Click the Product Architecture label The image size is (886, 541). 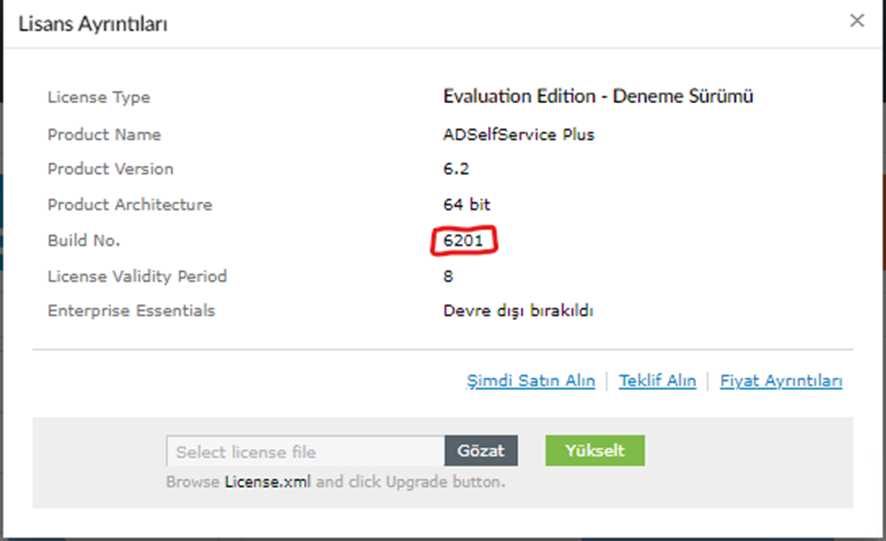pos(130,205)
